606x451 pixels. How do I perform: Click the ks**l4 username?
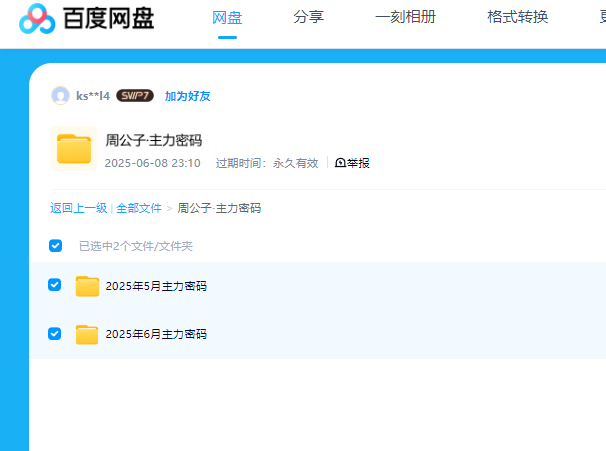[93, 96]
